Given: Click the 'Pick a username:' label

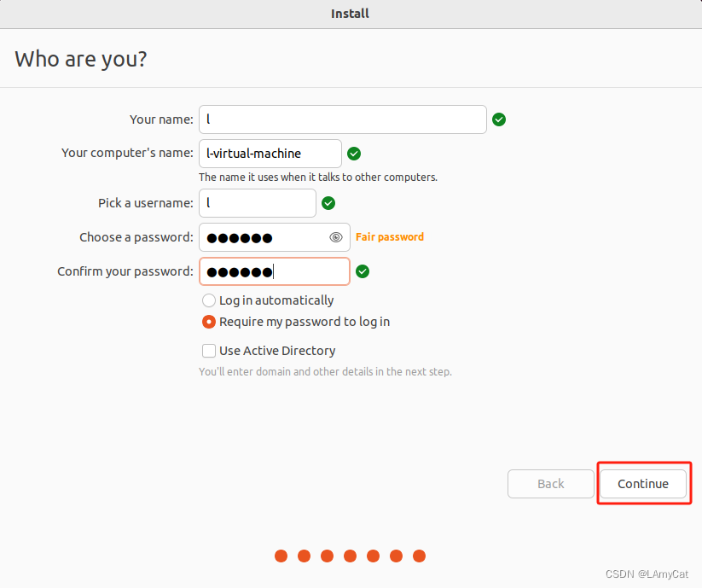Looking at the screenshot, I should tap(146, 203).
